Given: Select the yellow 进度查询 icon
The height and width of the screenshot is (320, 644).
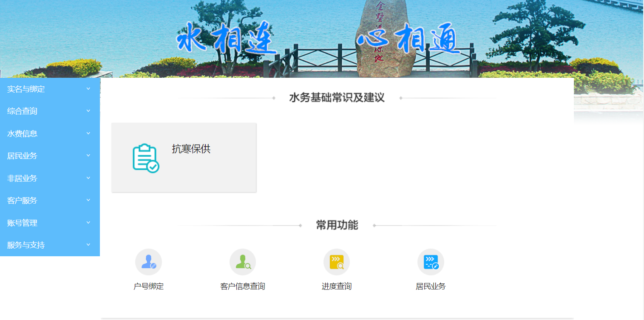Looking at the screenshot, I should pyautogui.click(x=337, y=262).
